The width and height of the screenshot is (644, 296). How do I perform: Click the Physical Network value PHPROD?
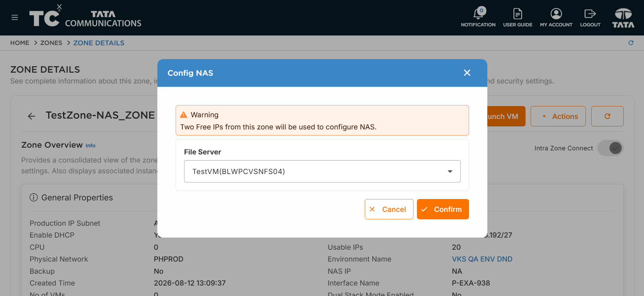pyautogui.click(x=169, y=259)
